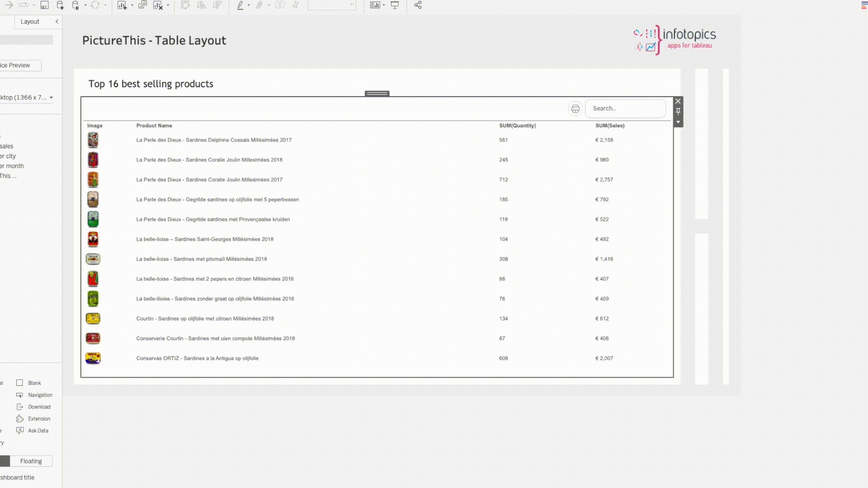
Task: Click the Search input field
Action: [x=625, y=109]
